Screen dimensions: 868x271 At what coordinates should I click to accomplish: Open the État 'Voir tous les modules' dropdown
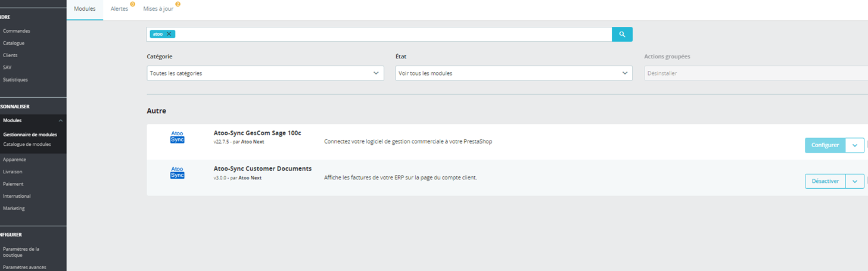point(514,73)
